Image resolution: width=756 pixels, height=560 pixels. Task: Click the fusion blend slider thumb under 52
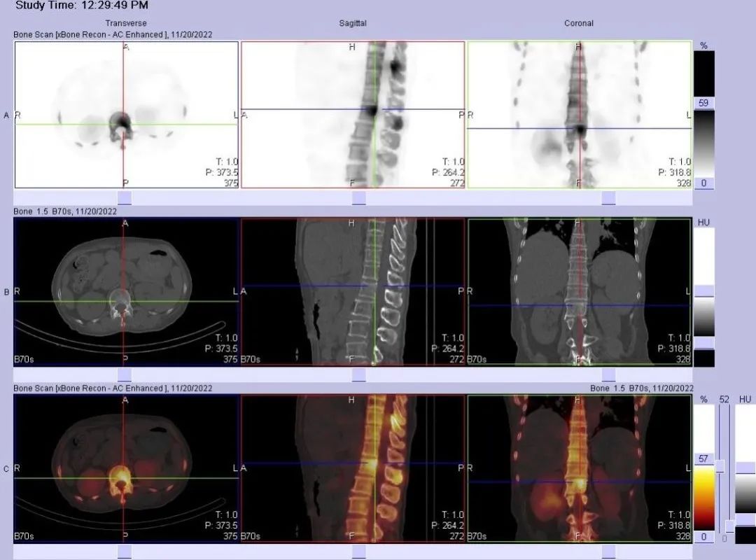720,466
